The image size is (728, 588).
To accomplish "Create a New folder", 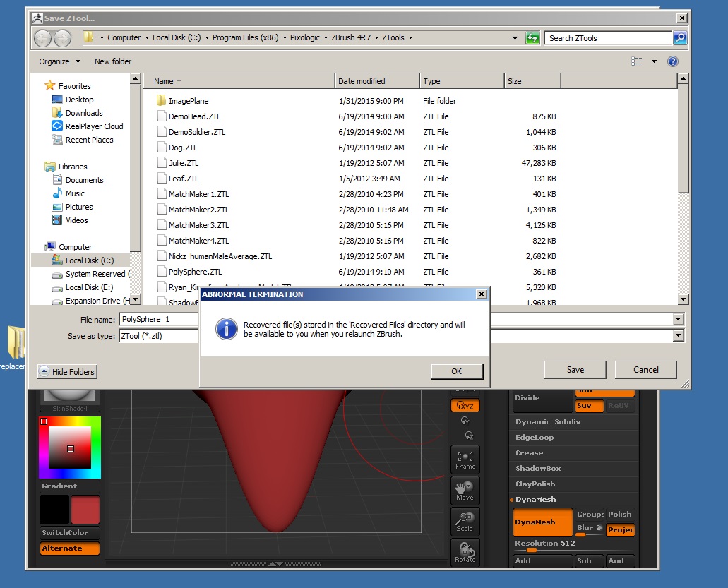I will point(113,61).
